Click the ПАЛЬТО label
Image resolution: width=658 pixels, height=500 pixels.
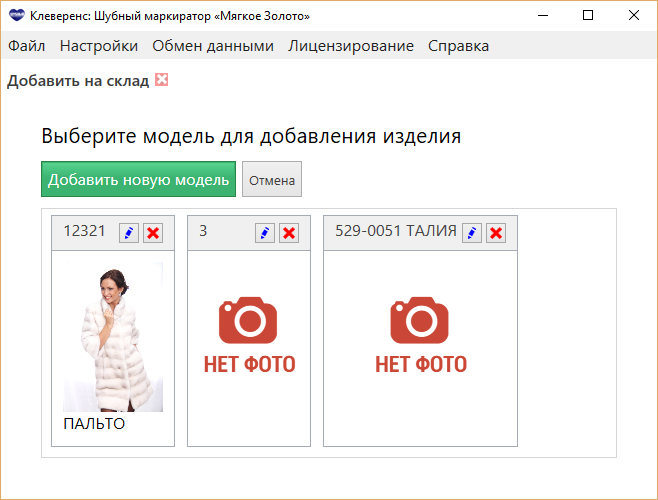(x=94, y=424)
